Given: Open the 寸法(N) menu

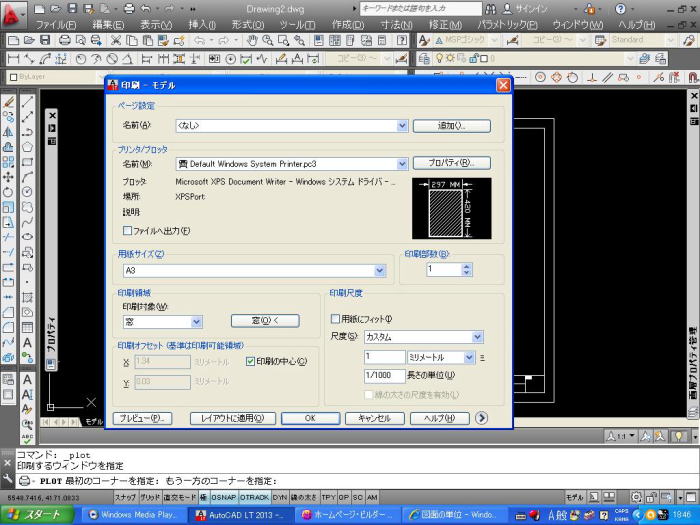Looking at the screenshot, I should [x=396, y=25].
